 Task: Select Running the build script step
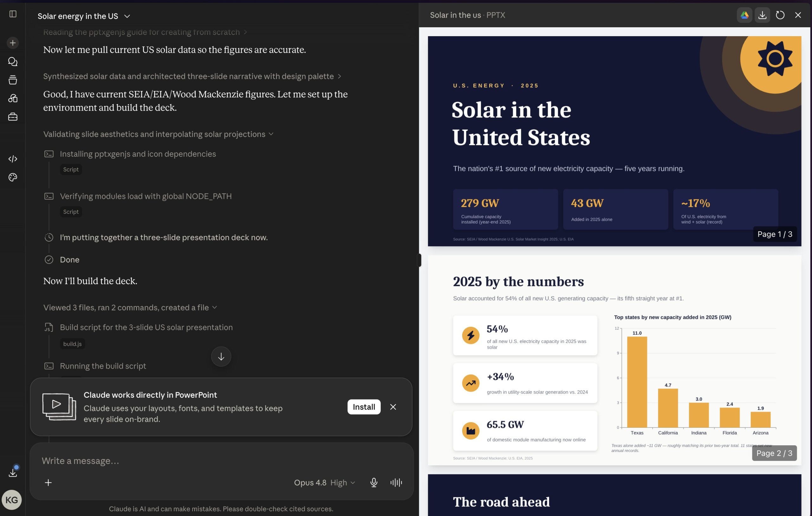pyautogui.click(x=103, y=366)
